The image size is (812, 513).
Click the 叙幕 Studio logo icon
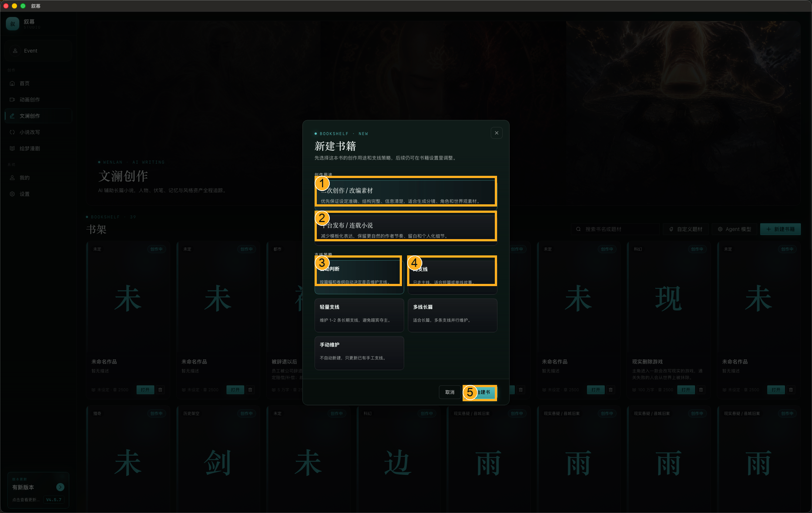(x=13, y=24)
